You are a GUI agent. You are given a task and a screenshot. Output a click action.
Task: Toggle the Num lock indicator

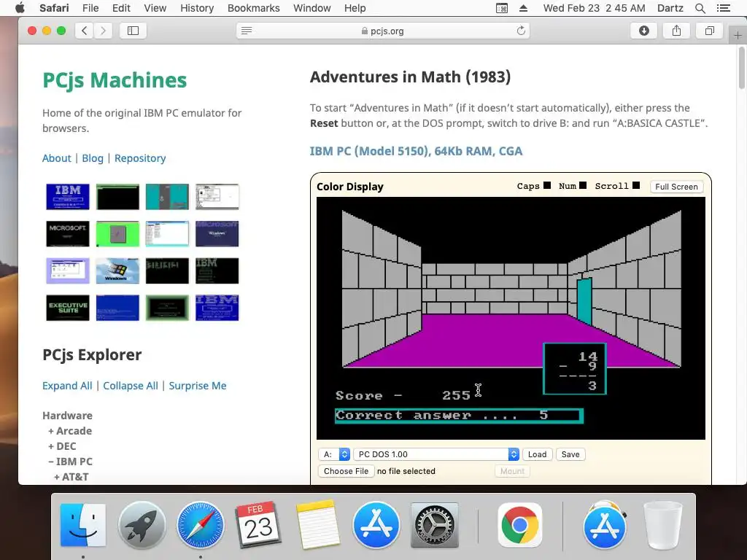click(583, 185)
